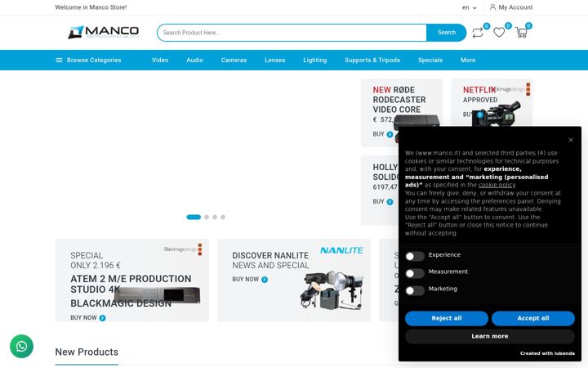Image resolution: width=588 pixels, height=368 pixels.
Task: Click Reject all cookies button
Action: 446,318
